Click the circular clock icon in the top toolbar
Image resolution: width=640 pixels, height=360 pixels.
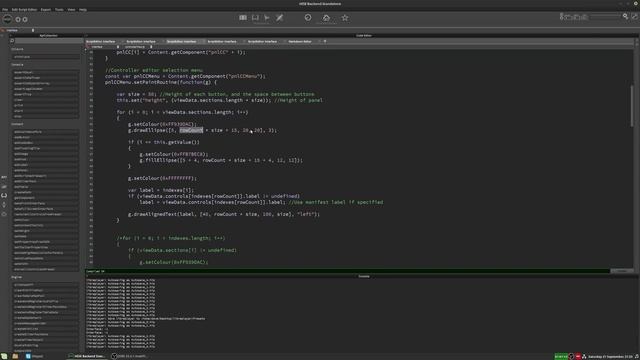(308, 17)
